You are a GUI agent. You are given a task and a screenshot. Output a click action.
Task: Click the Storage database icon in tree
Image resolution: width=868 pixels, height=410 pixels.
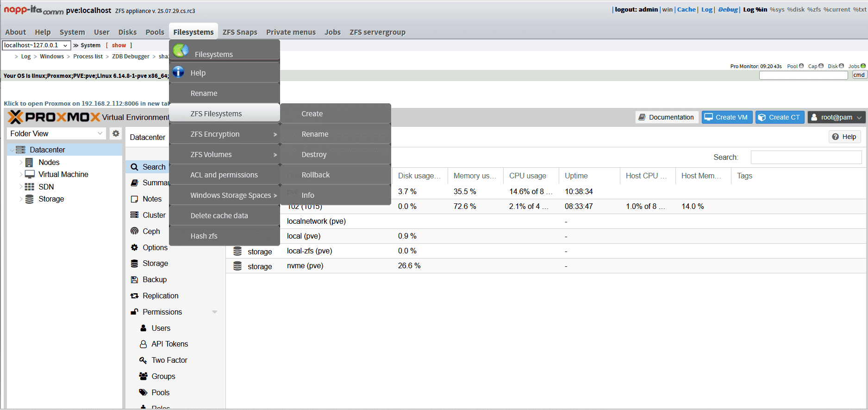click(30, 199)
